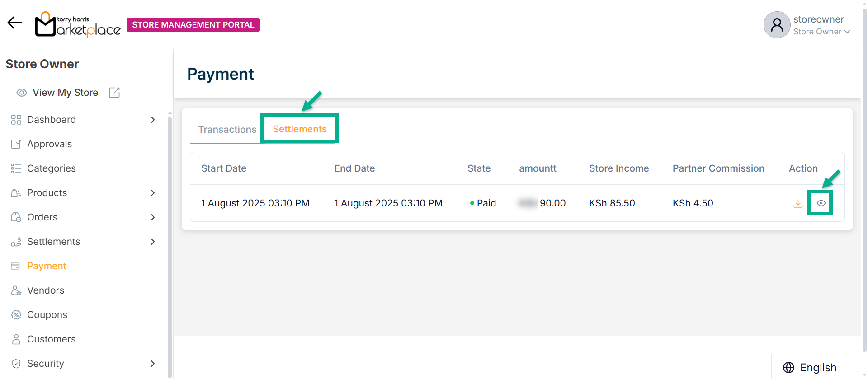This screenshot has height=379, width=868.
Task: Open the Customers page
Action: (x=51, y=339)
